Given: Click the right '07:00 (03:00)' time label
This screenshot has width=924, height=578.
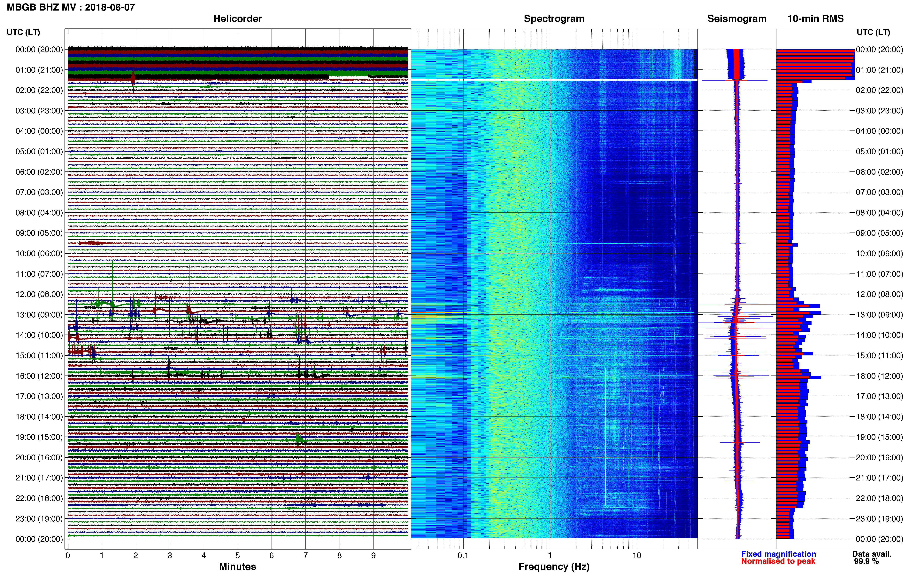Looking at the screenshot, I should coord(879,192).
